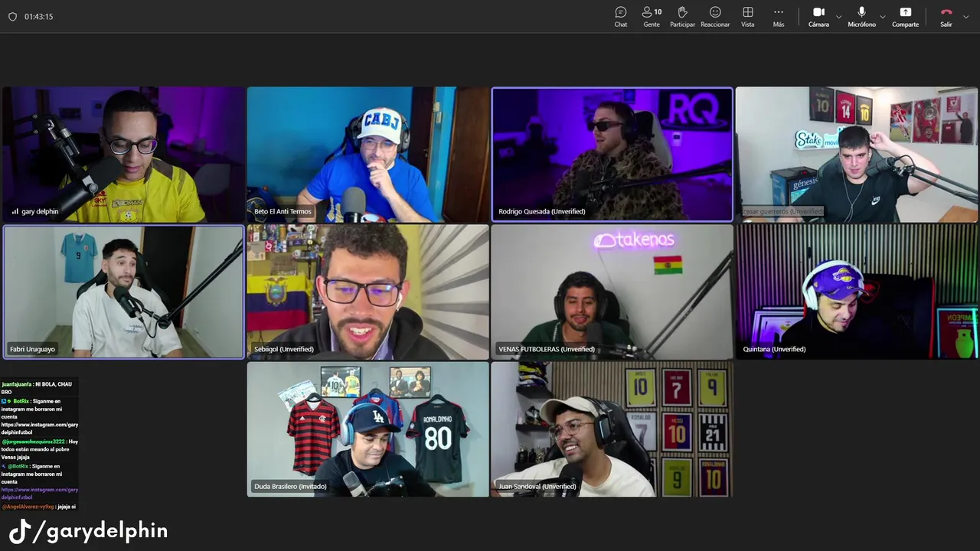Select Duda Brasilero video tile
980x551 pixels.
(x=367, y=429)
